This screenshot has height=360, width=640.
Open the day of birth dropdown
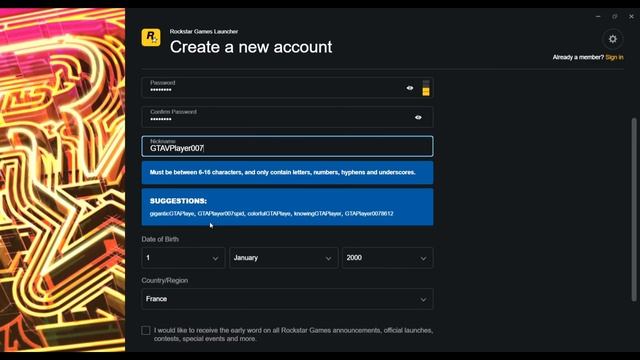point(183,258)
